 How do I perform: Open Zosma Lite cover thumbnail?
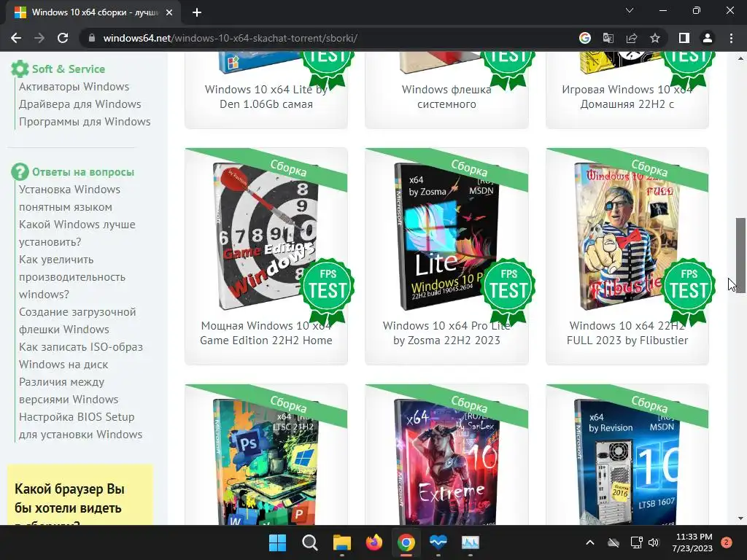[446, 236]
